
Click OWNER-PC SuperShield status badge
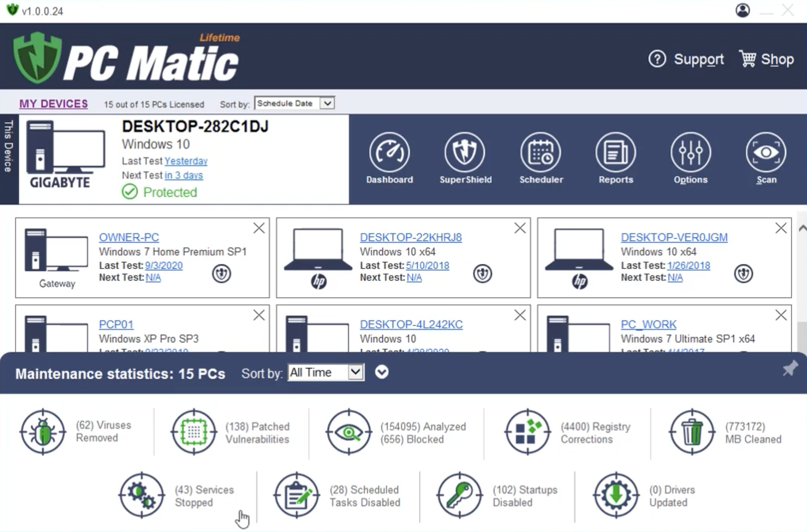(221, 274)
